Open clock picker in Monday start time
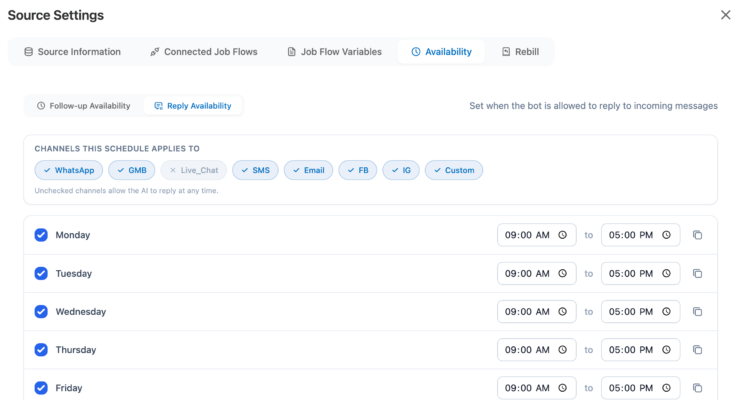This screenshot has width=736, height=408. (x=563, y=235)
